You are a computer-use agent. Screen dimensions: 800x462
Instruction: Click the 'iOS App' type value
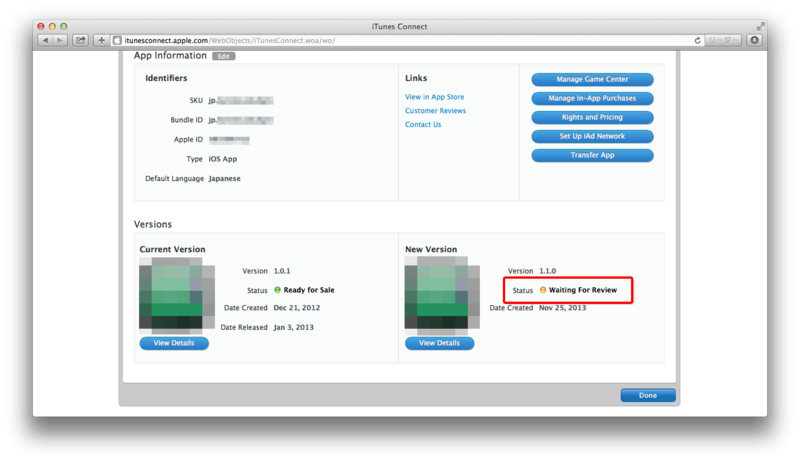[223, 159]
